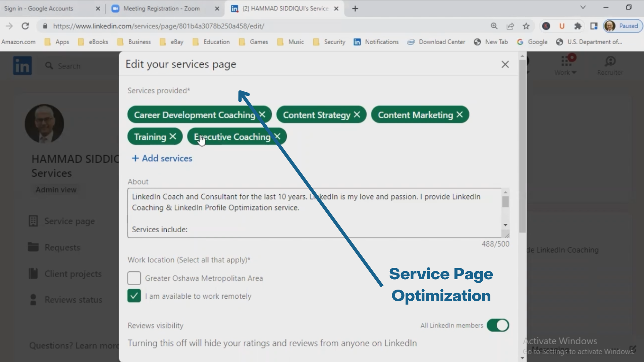
Task: Remove the Content Marketing service tag
Action: (x=460, y=115)
